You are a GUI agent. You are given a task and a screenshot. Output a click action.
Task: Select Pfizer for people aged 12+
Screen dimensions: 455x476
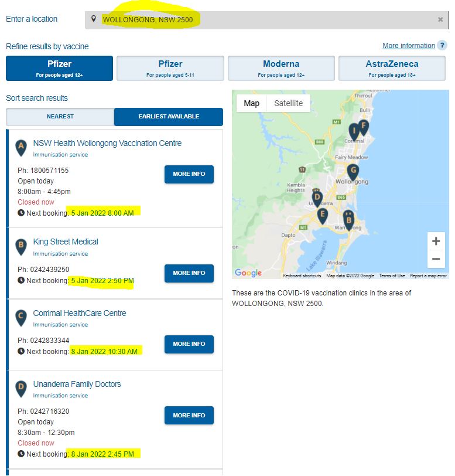point(60,69)
